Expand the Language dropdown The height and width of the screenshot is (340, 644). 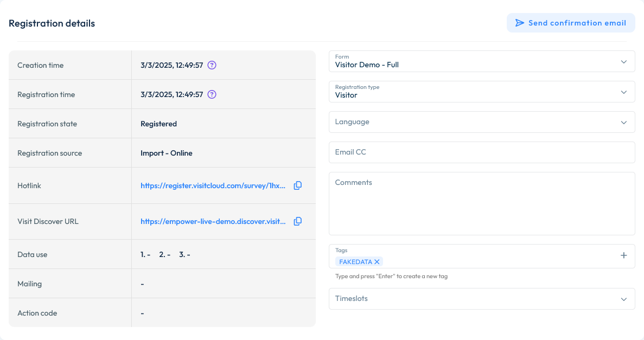[482, 122]
